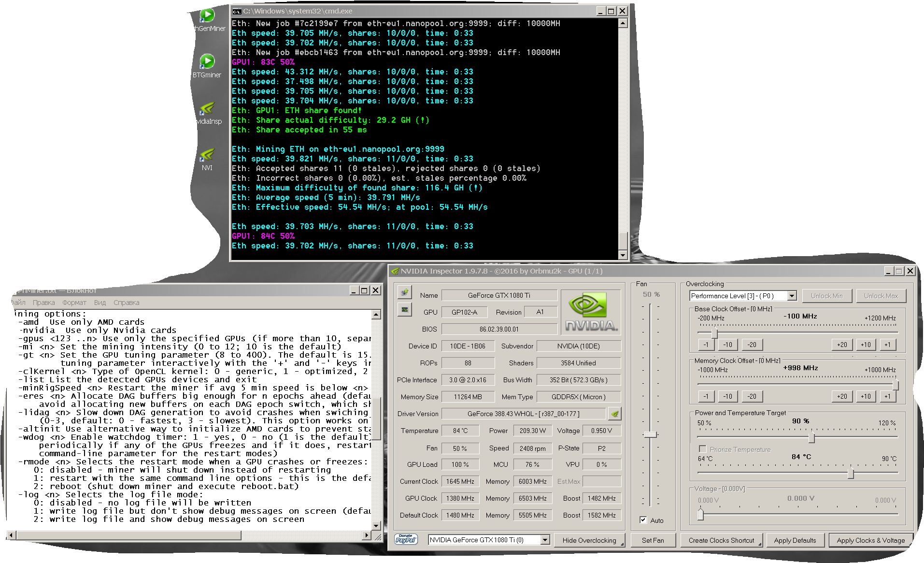Click Apply Defaults button

[x=795, y=540]
